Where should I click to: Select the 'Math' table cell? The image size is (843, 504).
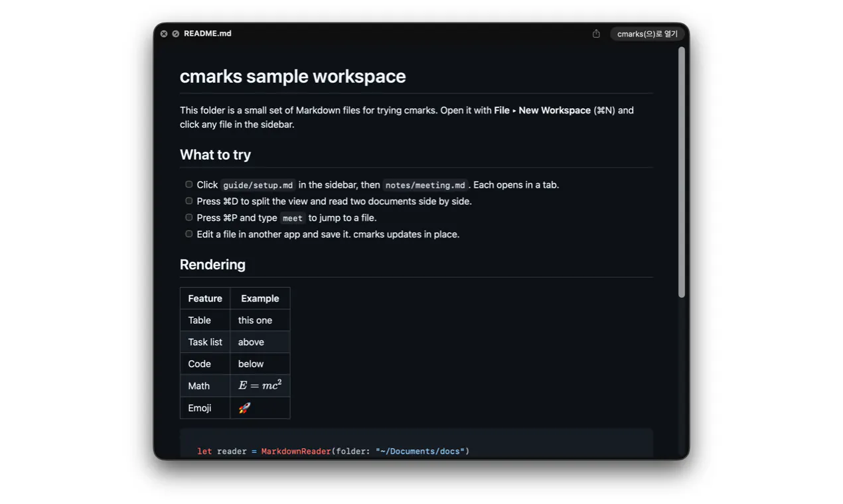tap(205, 386)
